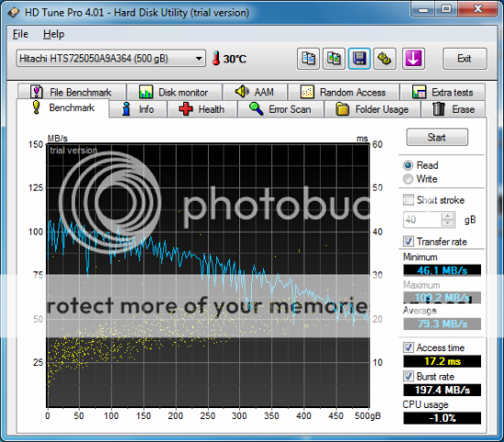Image resolution: width=504 pixels, height=442 pixels.
Task: Uncheck the Transfer rate checkbox
Action: pos(408,241)
